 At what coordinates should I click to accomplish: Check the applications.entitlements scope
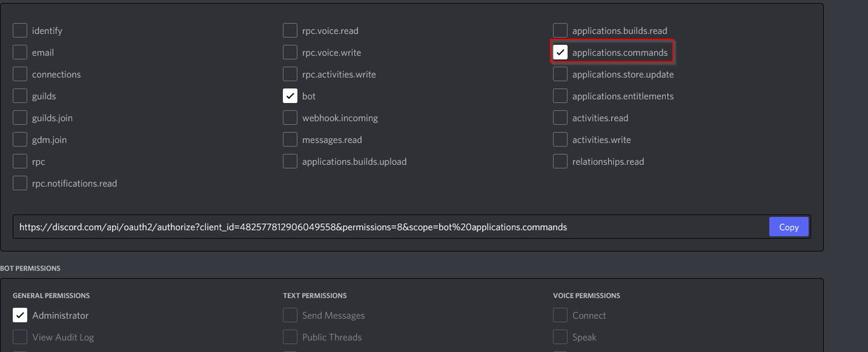(560, 96)
